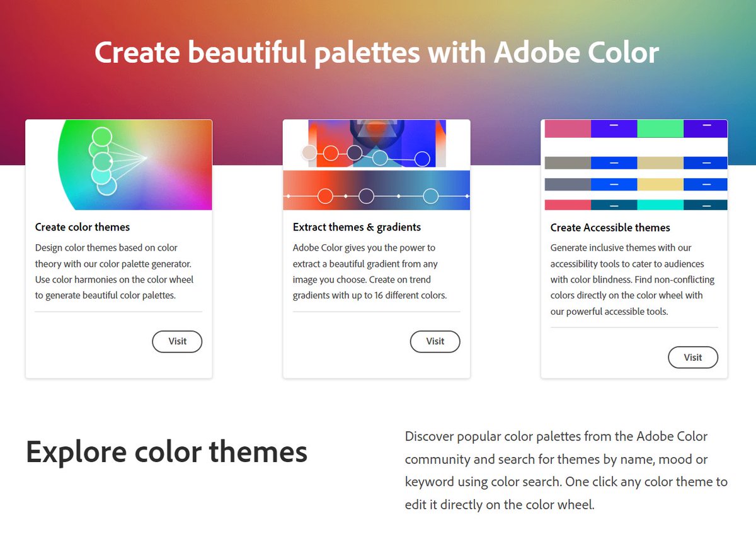This screenshot has width=756, height=559.
Task: Click the 'Generate inclusive themes with our' description
Action: [633, 279]
